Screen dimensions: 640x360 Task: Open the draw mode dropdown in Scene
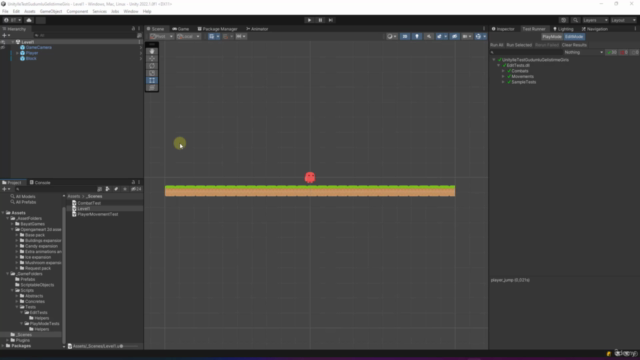coord(391,36)
